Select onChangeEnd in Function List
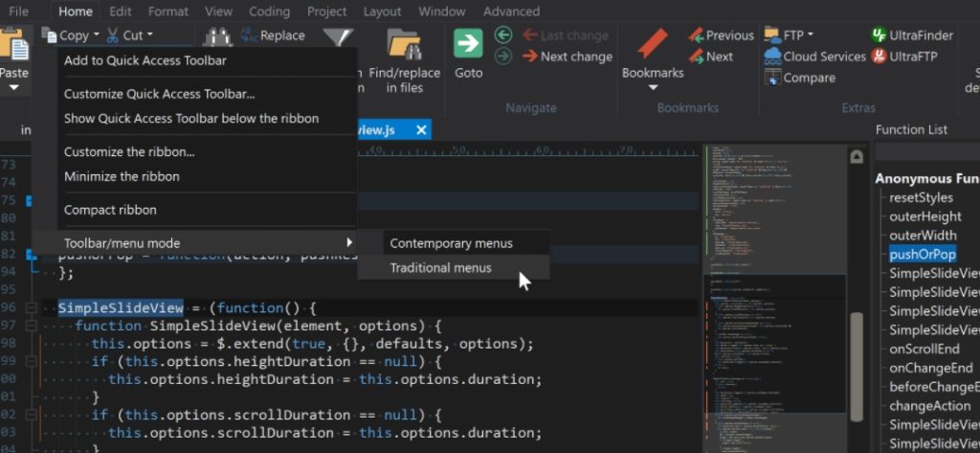 [x=931, y=368]
